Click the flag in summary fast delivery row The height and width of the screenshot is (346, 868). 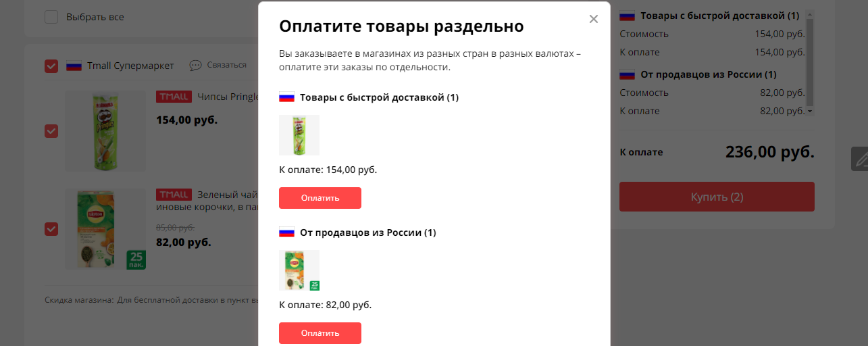(x=628, y=16)
